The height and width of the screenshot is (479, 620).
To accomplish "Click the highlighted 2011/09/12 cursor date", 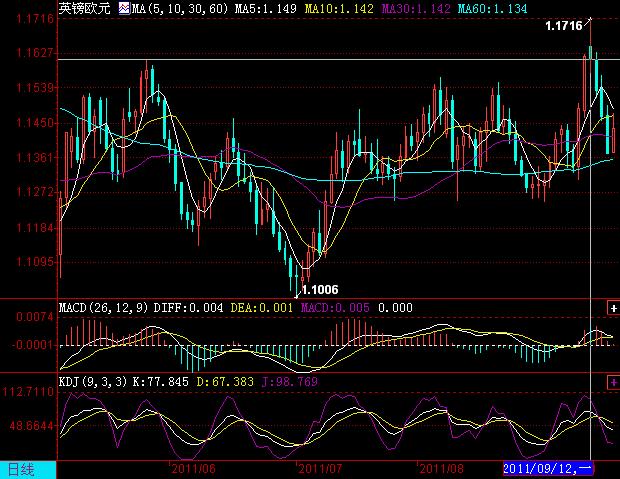I will click(x=548, y=469).
